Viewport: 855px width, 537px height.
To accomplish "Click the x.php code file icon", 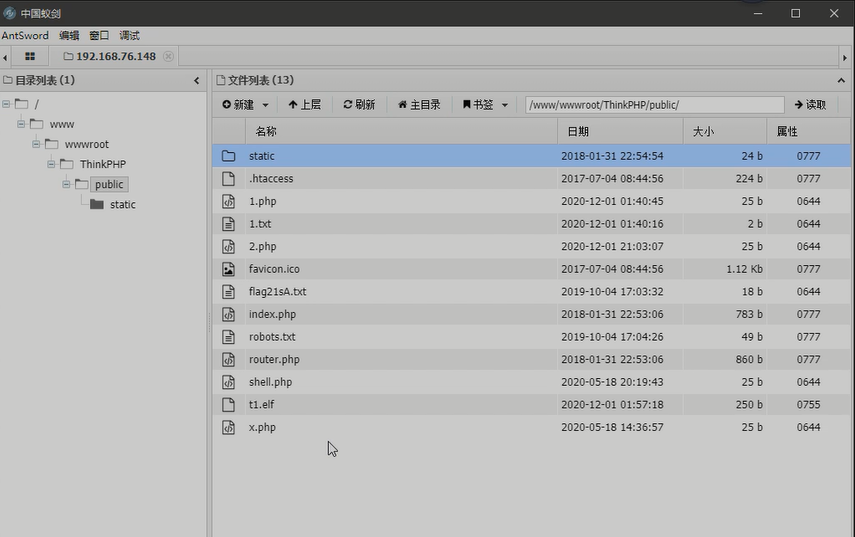I will coord(228,427).
